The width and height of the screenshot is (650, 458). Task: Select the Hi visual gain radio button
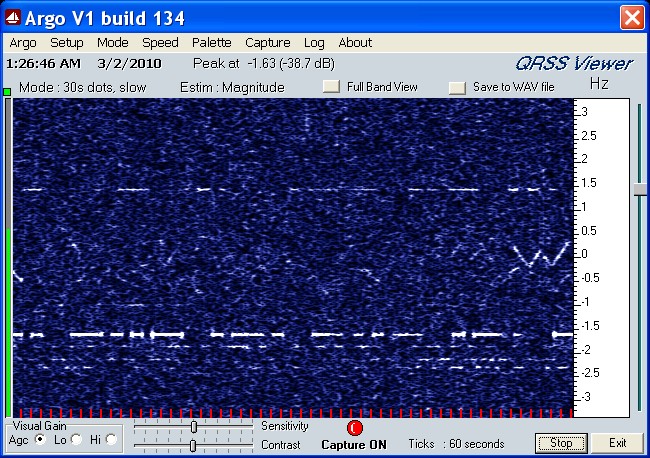click(x=111, y=439)
